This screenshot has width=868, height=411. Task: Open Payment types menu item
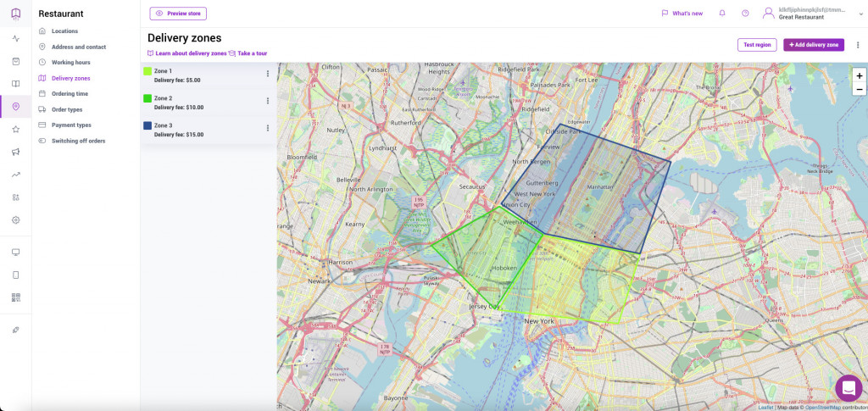pos(71,125)
